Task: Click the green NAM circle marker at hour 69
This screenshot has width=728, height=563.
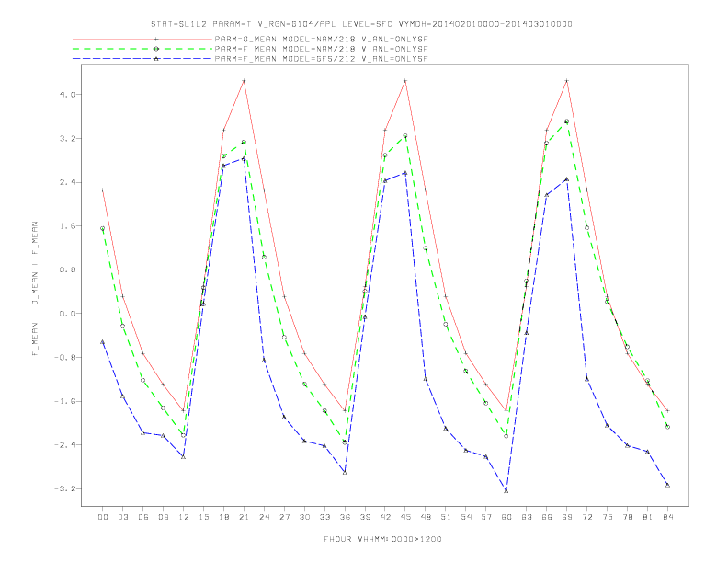Action: pyautogui.click(x=567, y=121)
